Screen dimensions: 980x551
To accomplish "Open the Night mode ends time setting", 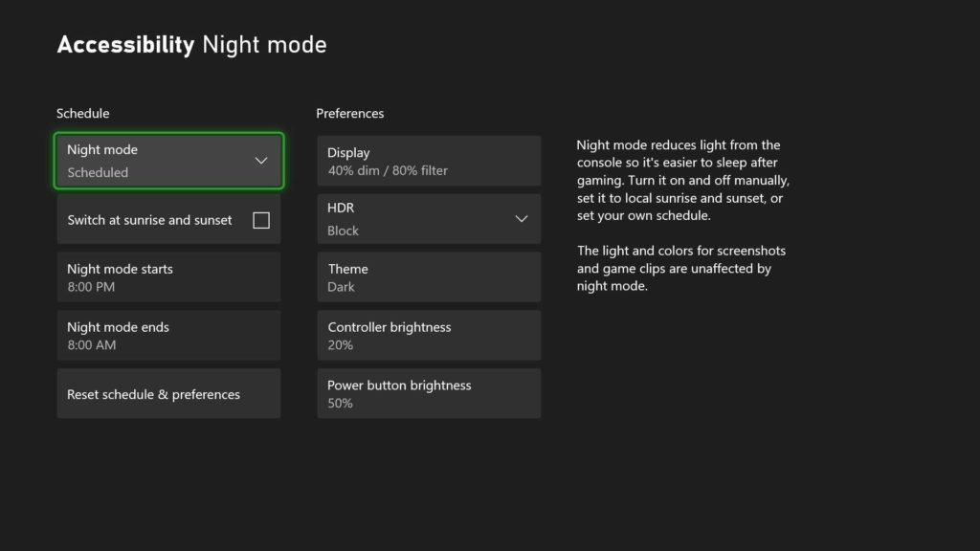I will [168, 336].
